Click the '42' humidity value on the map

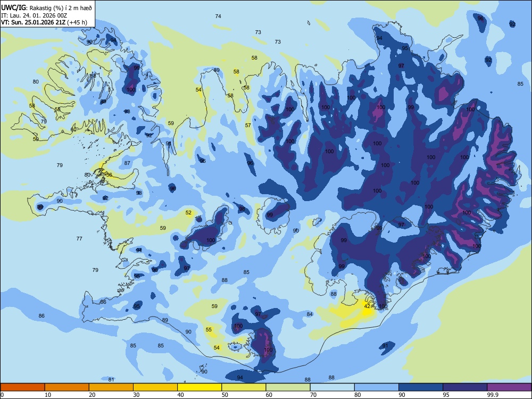click(x=367, y=306)
